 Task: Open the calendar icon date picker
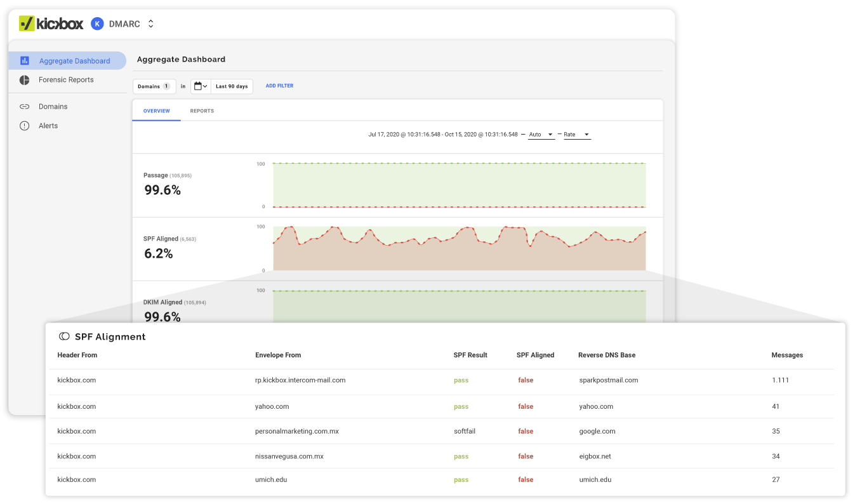point(201,86)
